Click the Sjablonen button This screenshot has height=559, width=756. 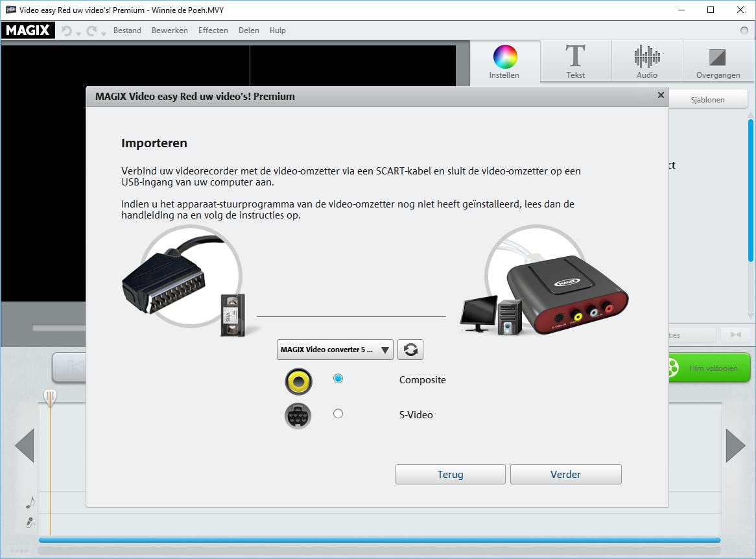tap(708, 99)
